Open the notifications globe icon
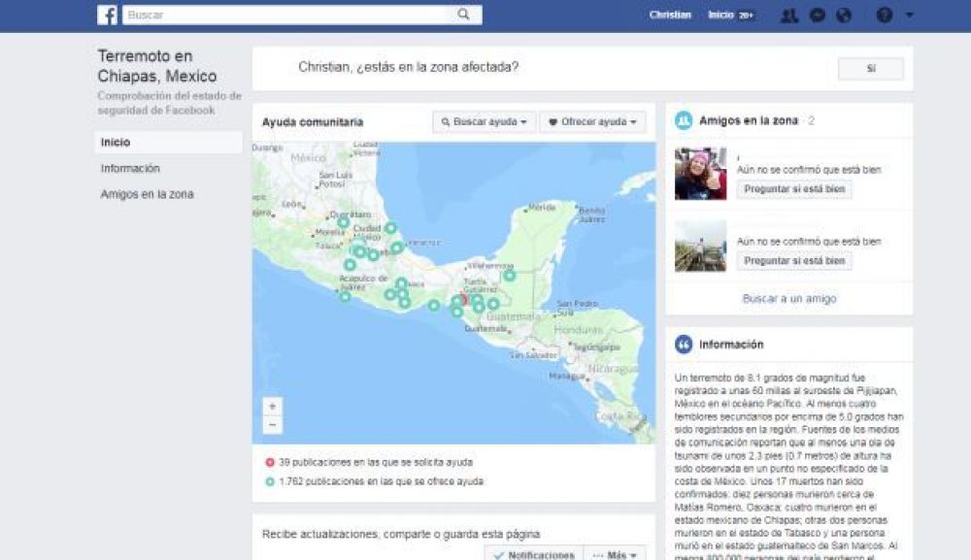The height and width of the screenshot is (560, 971). pos(843,16)
